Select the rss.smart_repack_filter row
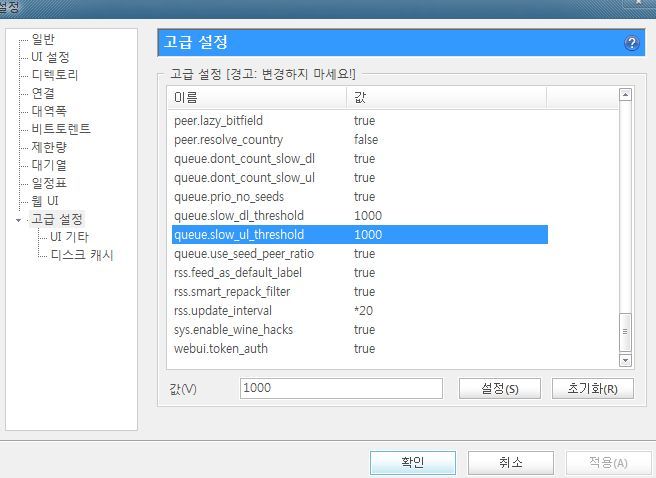656x478 pixels. (x=360, y=292)
